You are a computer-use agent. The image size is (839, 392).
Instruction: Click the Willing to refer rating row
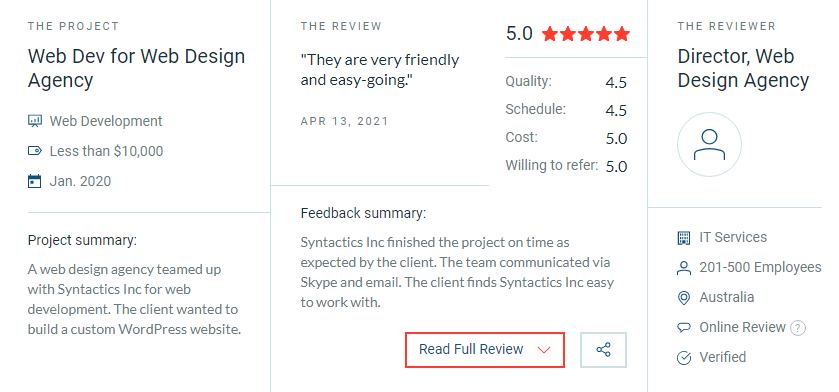point(566,166)
